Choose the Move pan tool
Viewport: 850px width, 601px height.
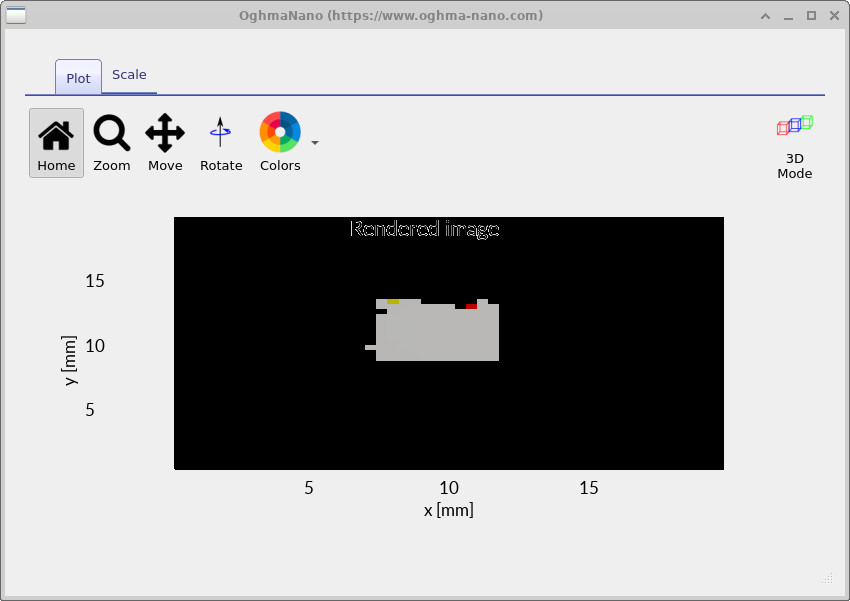(x=164, y=142)
